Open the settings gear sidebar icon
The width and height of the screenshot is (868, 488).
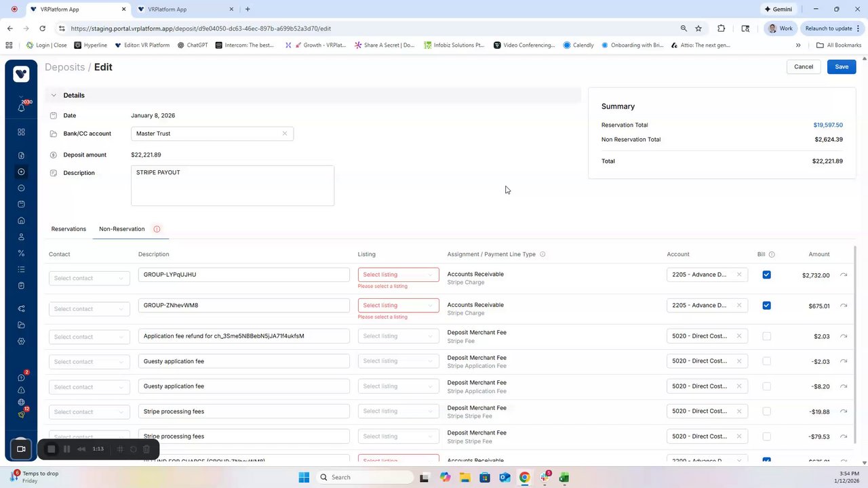21,341
